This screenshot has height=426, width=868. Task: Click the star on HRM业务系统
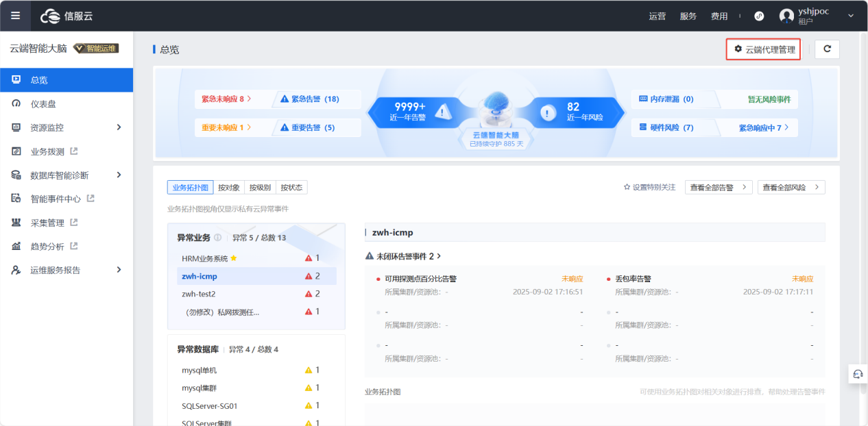point(234,258)
